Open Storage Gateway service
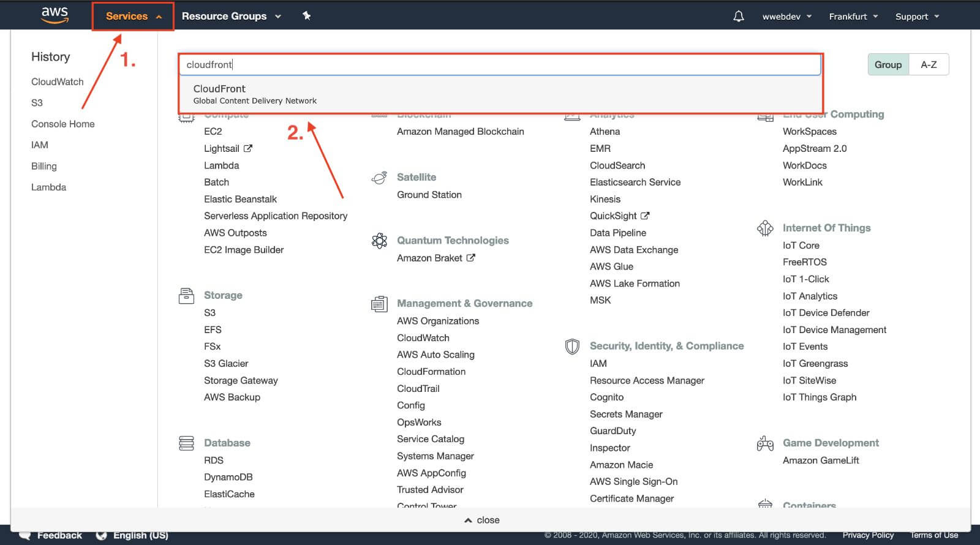Screen dimensions: 980x545 pos(241,381)
